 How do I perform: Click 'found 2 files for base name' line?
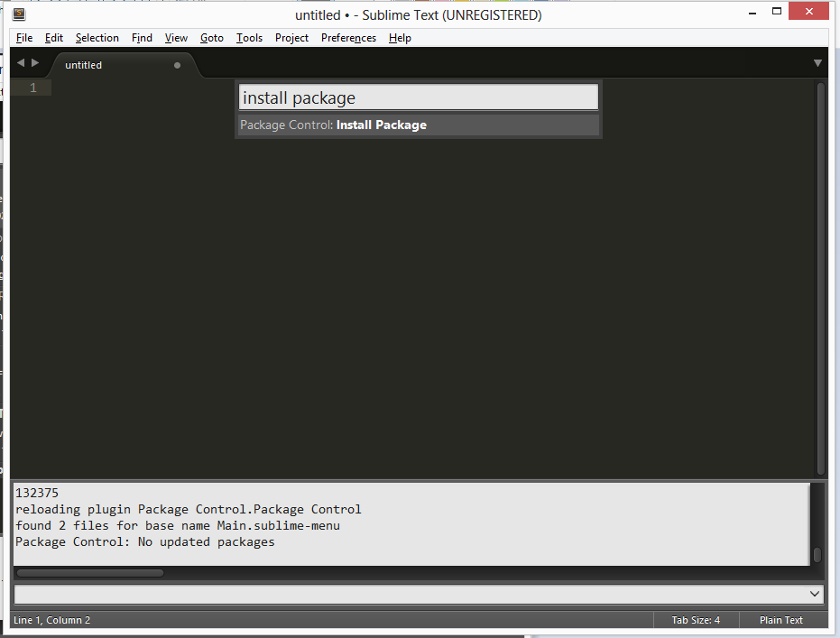click(x=178, y=525)
